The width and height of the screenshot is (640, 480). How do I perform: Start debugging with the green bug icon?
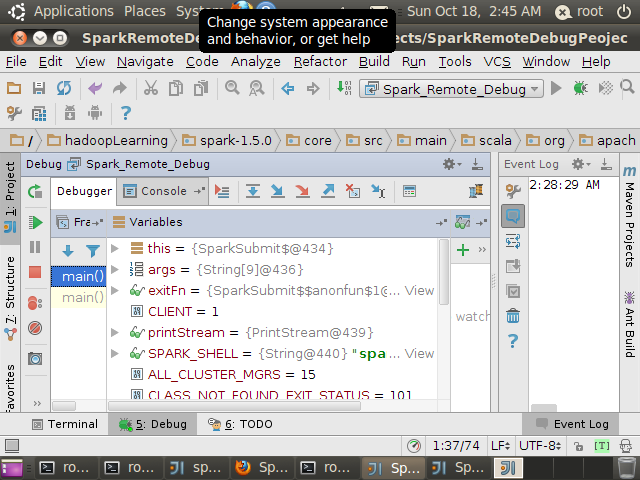pos(580,88)
